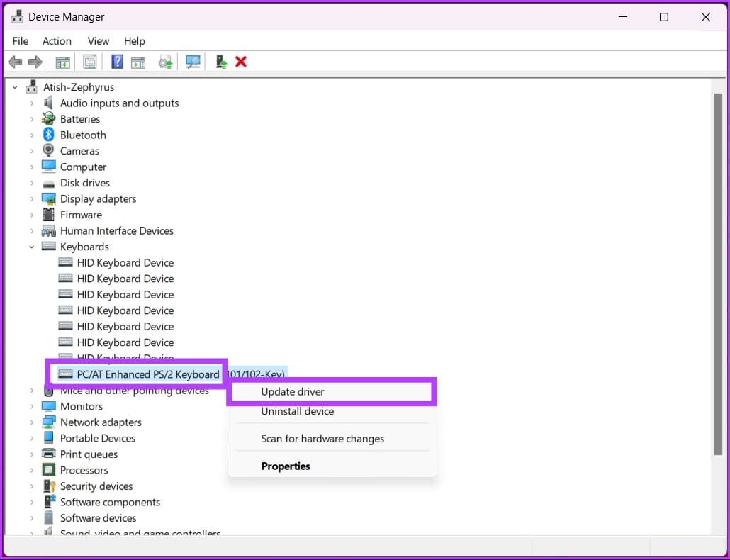Open the Properties toolbar icon
This screenshot has width=730, height=560.
[x=89, y=62]
